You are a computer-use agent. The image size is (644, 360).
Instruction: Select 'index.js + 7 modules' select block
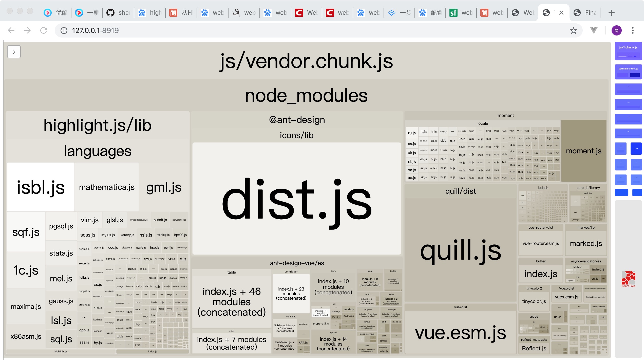(x=232, y=343)
